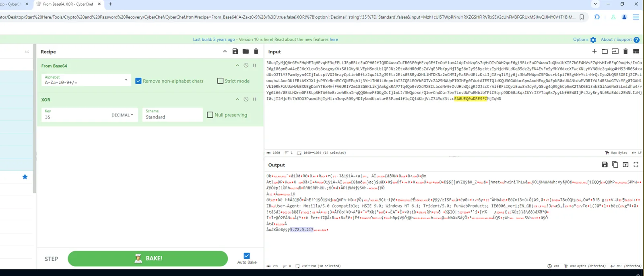
Task: Change output character encoding Raw Bytes (detected)
Action: tap(584, 266)
